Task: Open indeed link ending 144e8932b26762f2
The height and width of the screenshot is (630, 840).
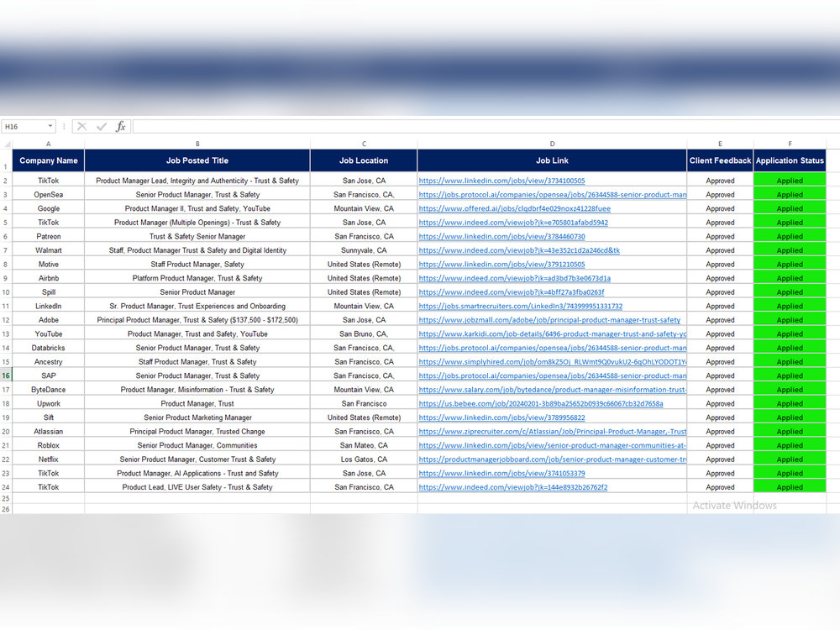Action: coord(512,487)
